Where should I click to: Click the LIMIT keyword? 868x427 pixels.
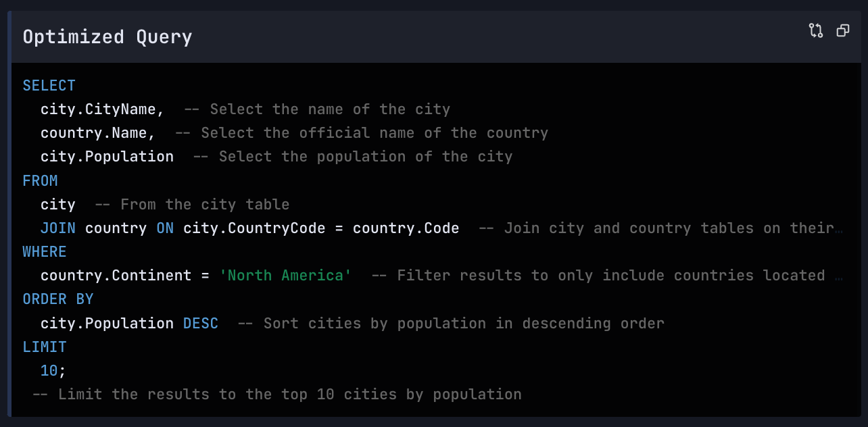(x=45, y=347)
